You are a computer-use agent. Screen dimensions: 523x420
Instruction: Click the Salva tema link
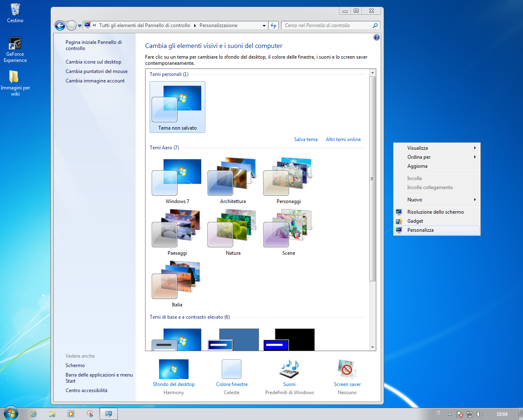pos(306,139)
